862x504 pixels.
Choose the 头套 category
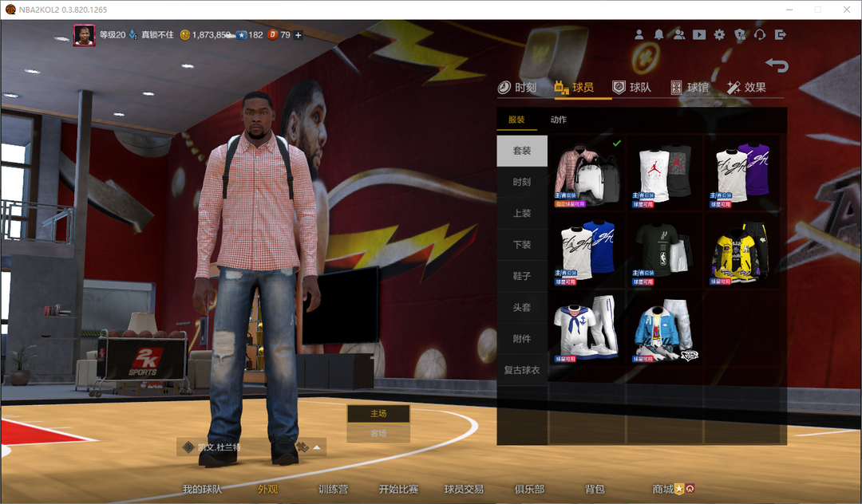tap(522, 307)
